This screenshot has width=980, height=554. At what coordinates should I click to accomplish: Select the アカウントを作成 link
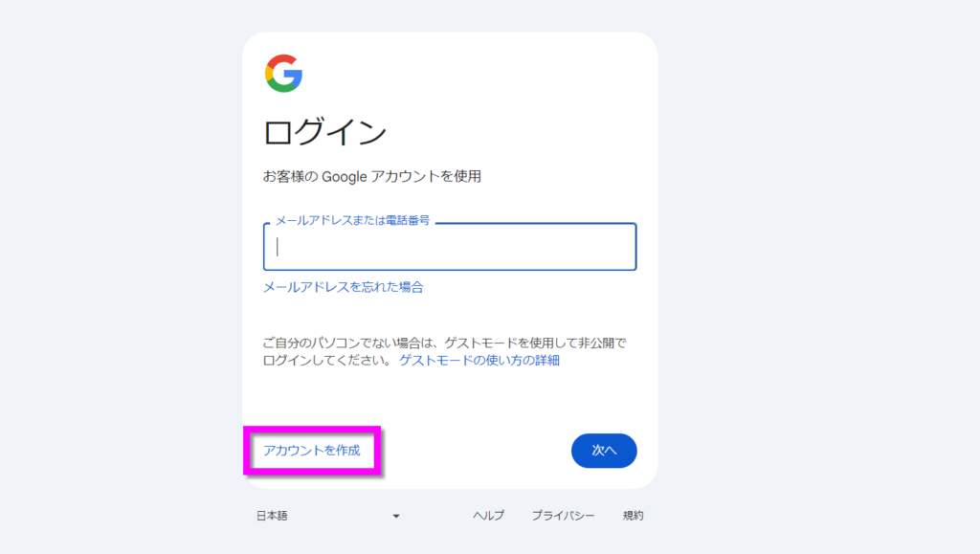click(x=312, y=451)
